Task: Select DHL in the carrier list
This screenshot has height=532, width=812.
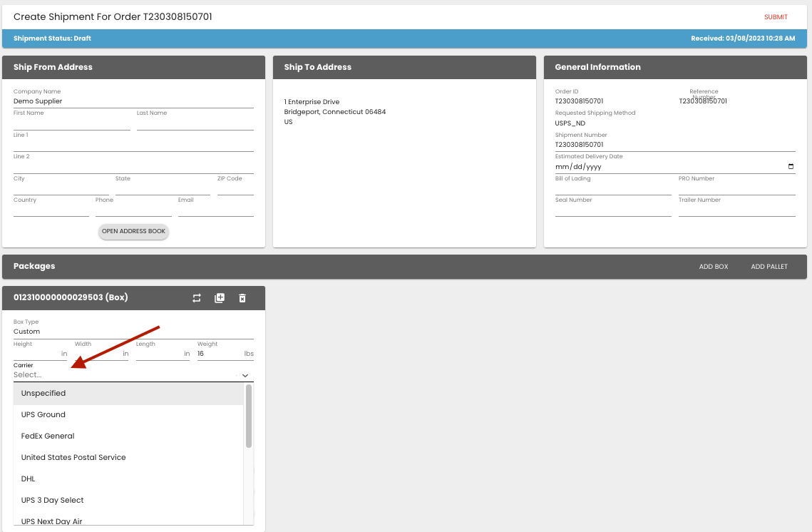Action: click(x=29, y=479)
